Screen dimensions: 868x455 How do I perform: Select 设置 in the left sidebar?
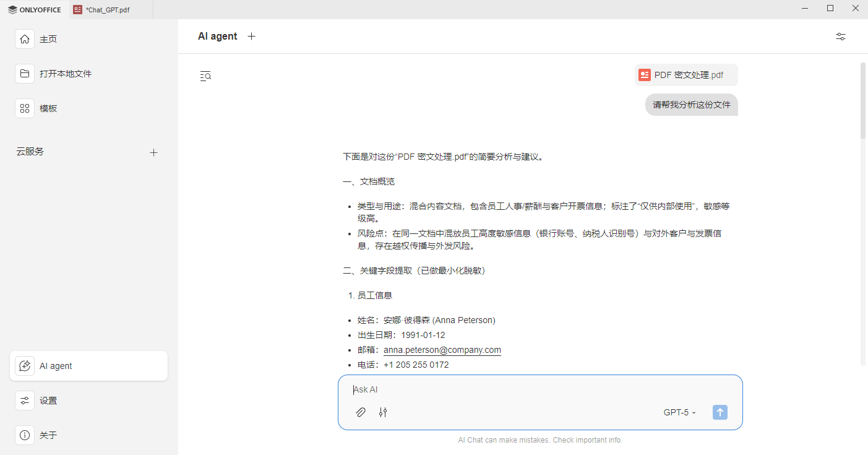tap(25, 401)
